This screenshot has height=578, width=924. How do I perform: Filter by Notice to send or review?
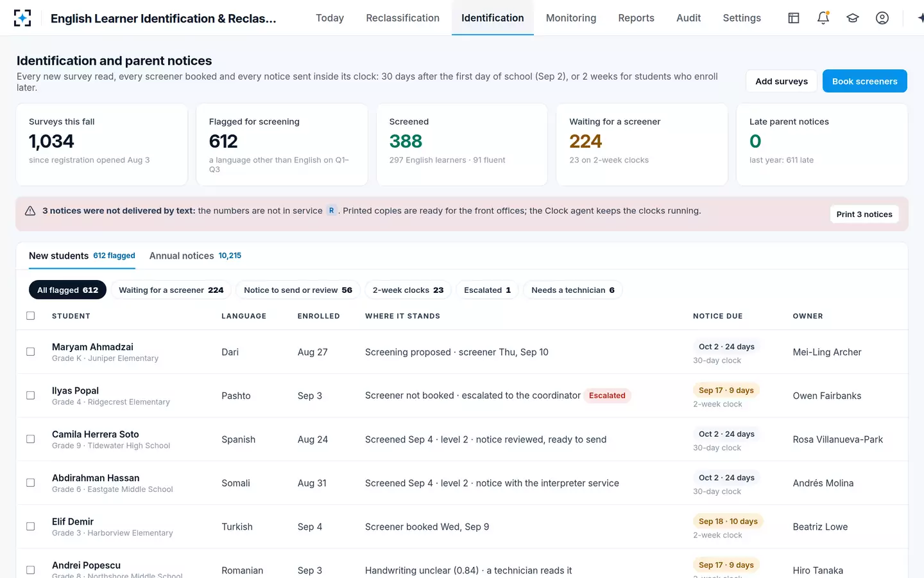click(298, 290)
